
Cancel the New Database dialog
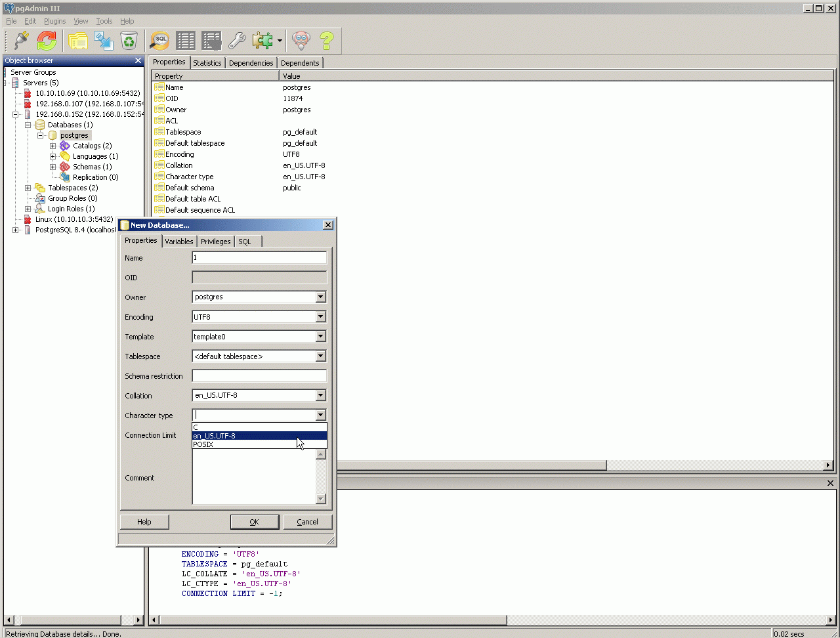coord(307,522)
